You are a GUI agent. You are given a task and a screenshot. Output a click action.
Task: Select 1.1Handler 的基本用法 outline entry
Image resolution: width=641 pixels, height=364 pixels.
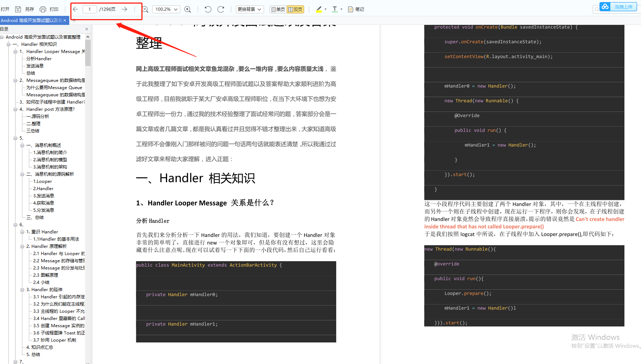[x=56, y=239]
